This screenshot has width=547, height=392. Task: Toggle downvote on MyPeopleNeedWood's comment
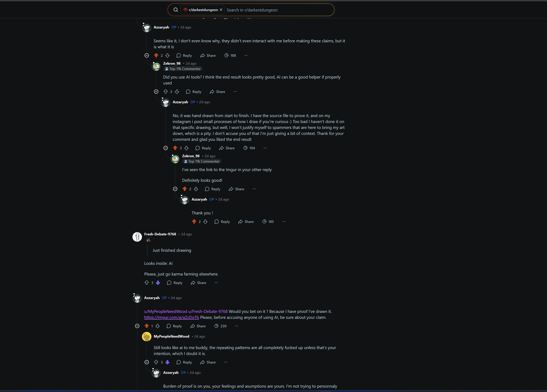[167, 362]
